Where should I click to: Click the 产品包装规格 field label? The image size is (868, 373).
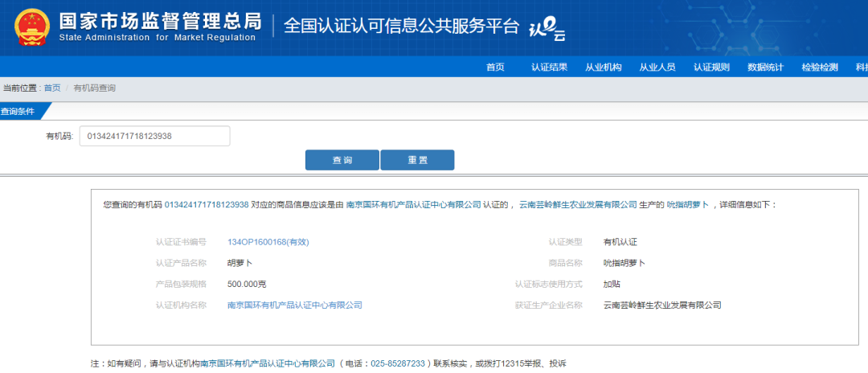[x=181, y=284]
